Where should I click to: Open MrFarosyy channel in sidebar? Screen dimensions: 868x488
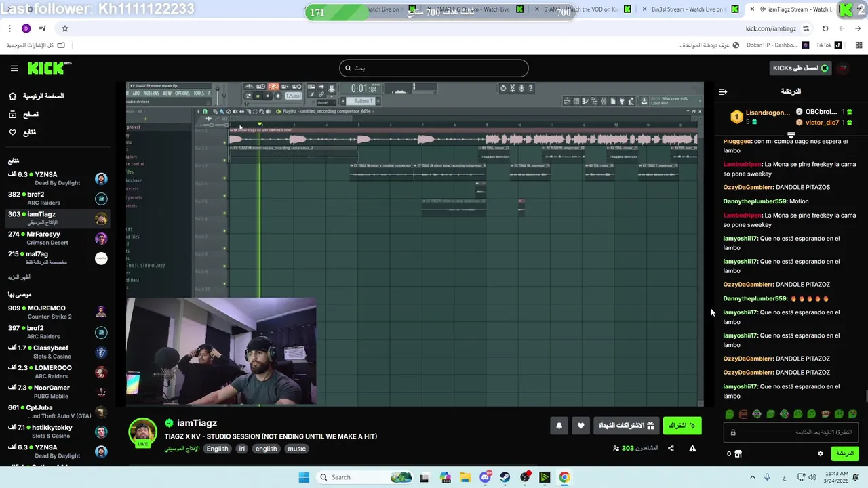point(58,239)
